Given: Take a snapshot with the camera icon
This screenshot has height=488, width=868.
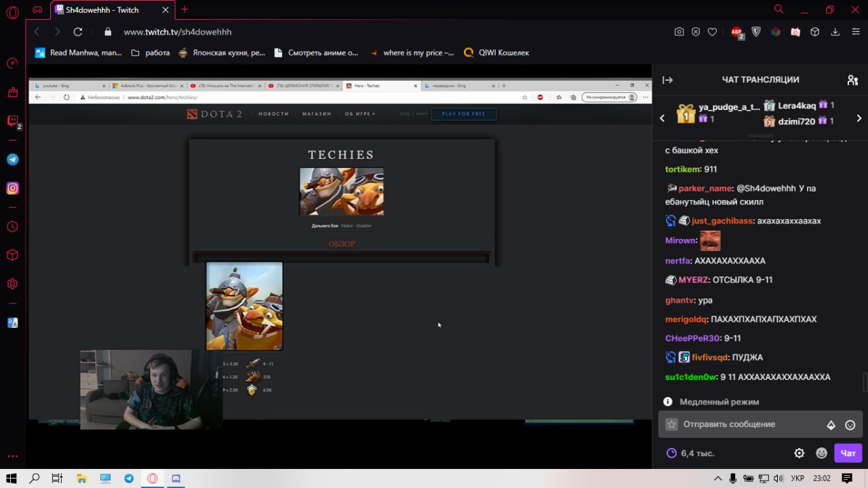Looking at the screenshot, I should click(x=679, y=32).
